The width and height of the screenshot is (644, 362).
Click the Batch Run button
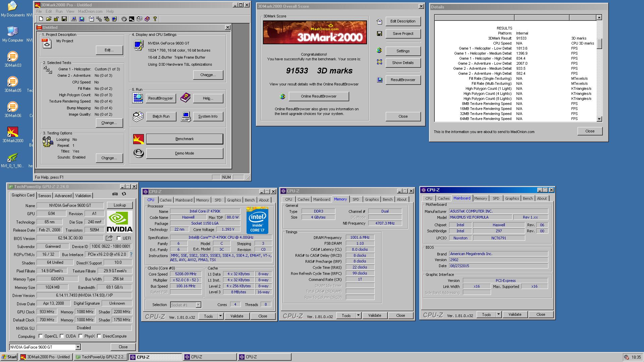161,116
